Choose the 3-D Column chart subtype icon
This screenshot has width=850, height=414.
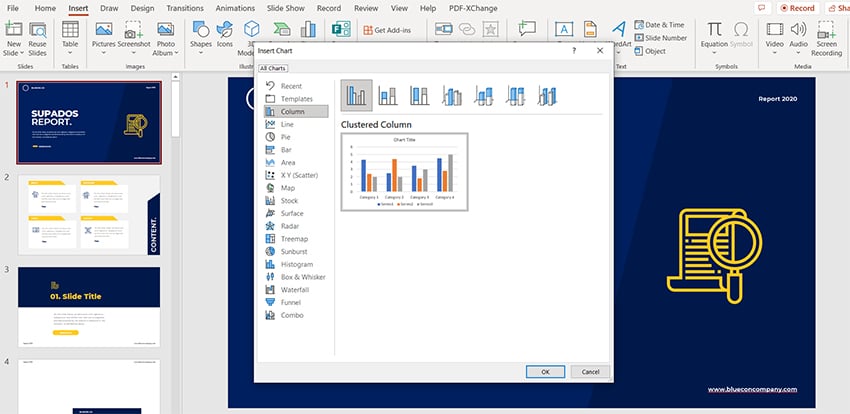click(x=547, y=95)
